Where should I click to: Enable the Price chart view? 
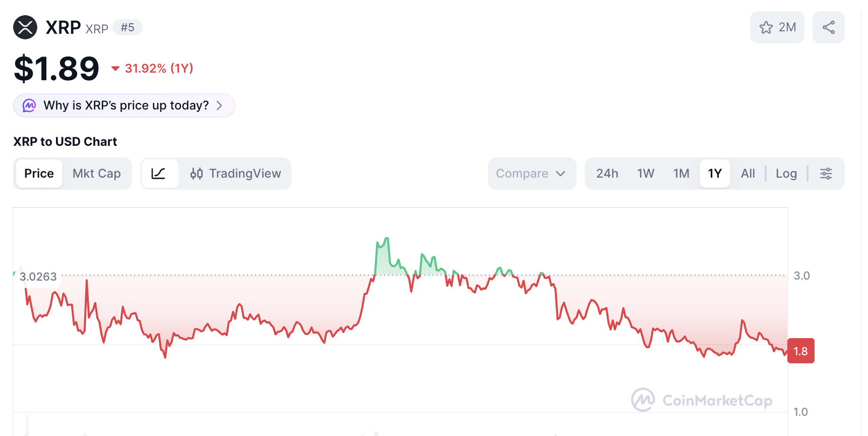click(38, 173)
